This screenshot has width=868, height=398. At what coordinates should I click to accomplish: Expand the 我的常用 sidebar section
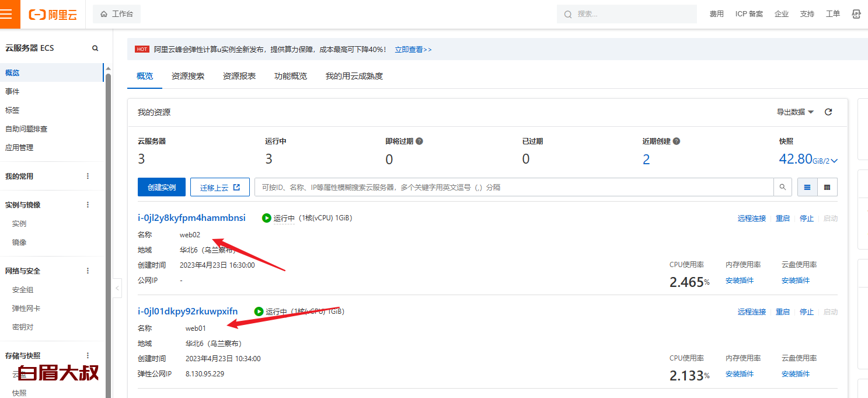coord(19,176)
